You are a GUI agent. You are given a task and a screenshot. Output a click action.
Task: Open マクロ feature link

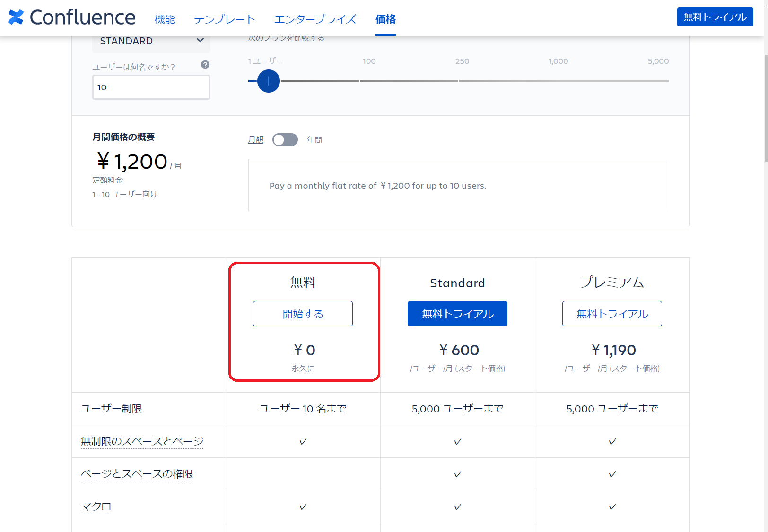(x=96, y=506)
